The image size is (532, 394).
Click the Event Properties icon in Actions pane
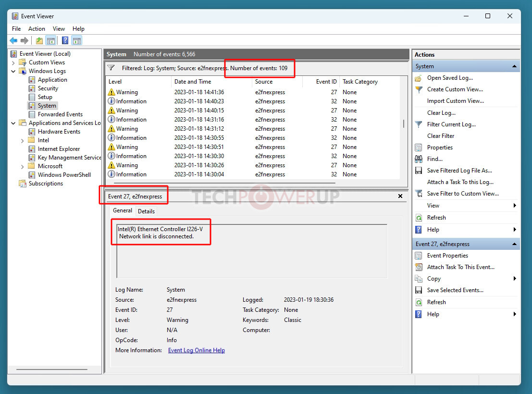(x=419, y=256)
